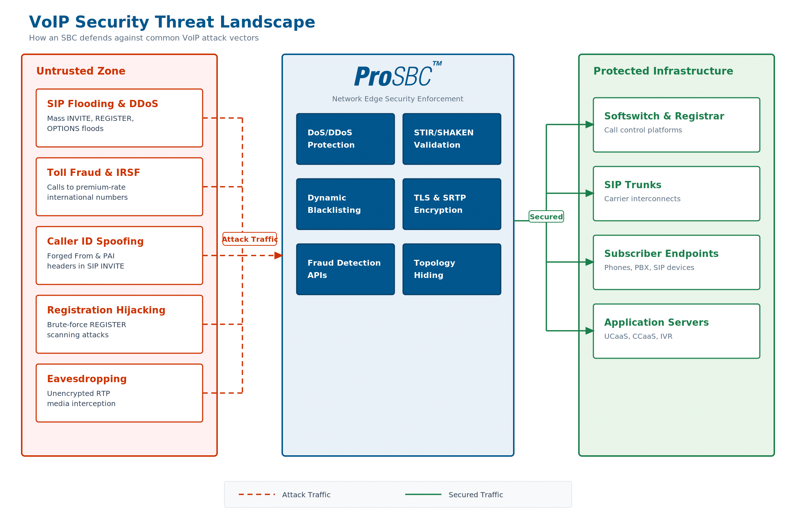Click the 'Phones, PBX, SIP devices' text

coord(649,267)
